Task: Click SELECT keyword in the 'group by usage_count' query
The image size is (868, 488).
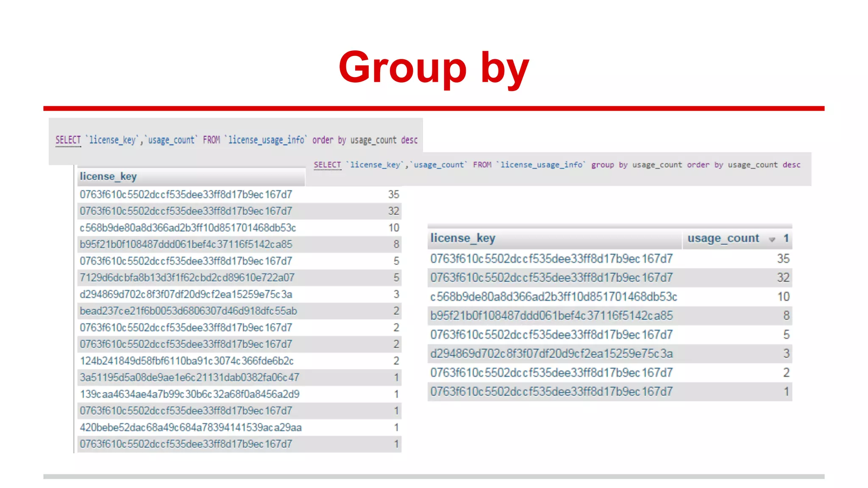Action: click(x=327, y=165)
